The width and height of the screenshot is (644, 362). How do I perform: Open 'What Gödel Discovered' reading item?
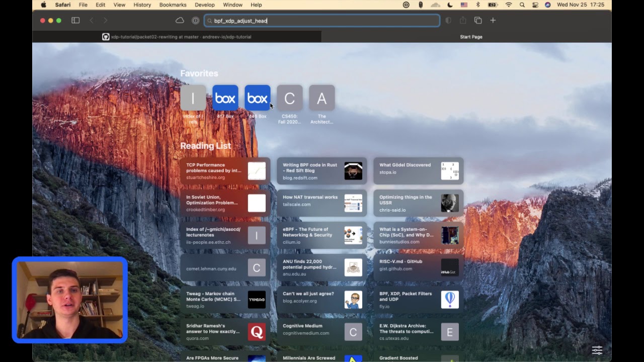tap(418, 171)
